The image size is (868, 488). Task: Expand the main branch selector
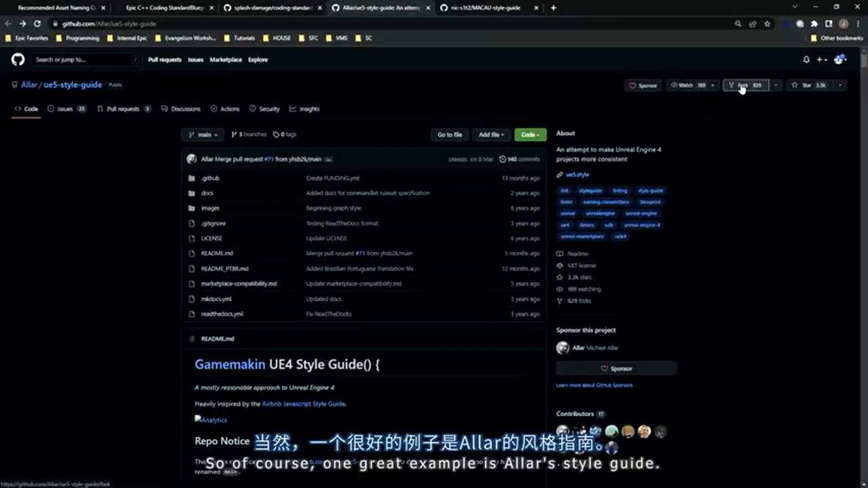tap(203, 135)
